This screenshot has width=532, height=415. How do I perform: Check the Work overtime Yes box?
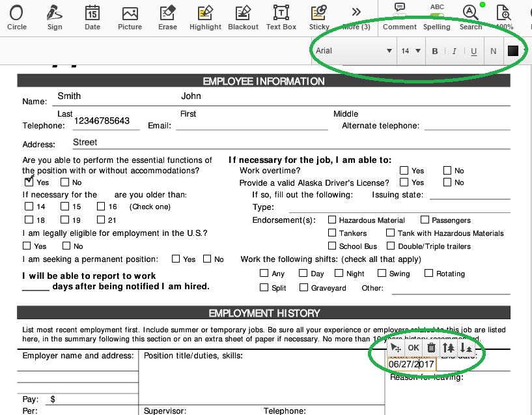405,171
